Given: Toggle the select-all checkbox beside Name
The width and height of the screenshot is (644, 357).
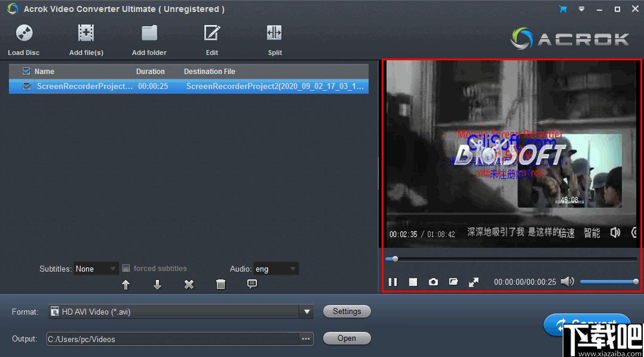Looking at the screenshot, I should click(26, 72).
